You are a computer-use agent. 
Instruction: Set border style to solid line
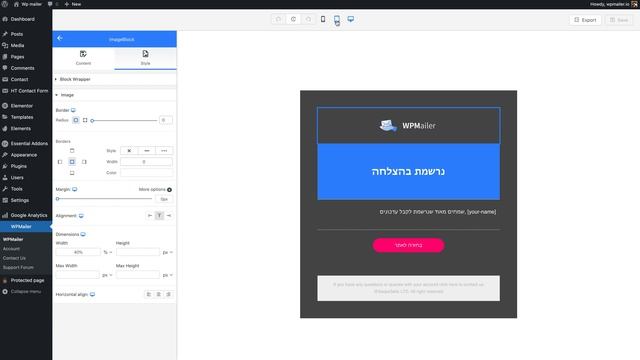coord(147,151)
